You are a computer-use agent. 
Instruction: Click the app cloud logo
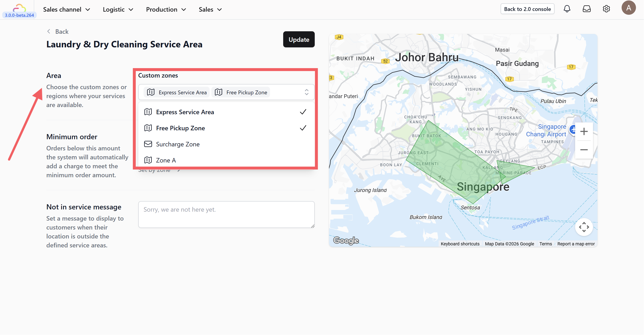click(x=19, y=8)
